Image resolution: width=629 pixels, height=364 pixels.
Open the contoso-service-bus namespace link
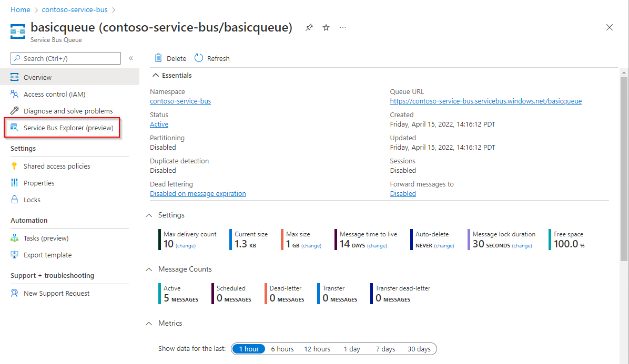tap(180, 101)
